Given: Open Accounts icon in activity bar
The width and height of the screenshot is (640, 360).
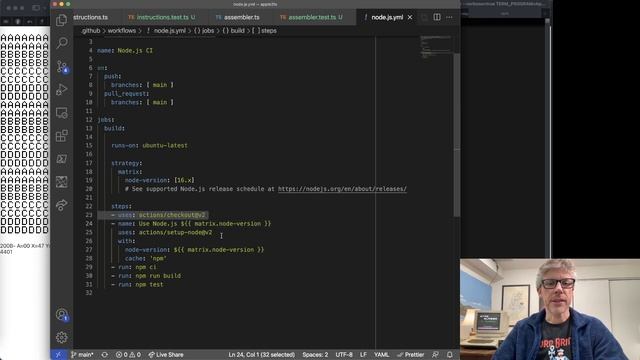Looking at the screenshot, I should (62, 314).
